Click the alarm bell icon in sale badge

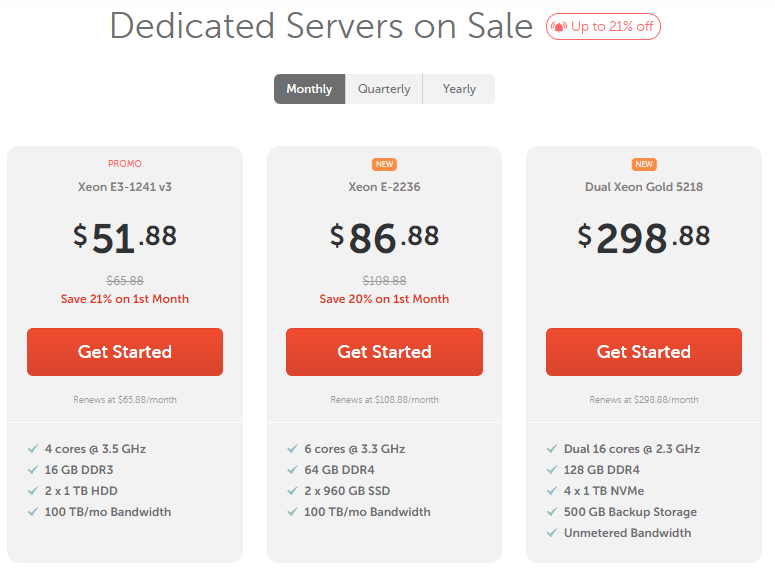click(559, 27)
